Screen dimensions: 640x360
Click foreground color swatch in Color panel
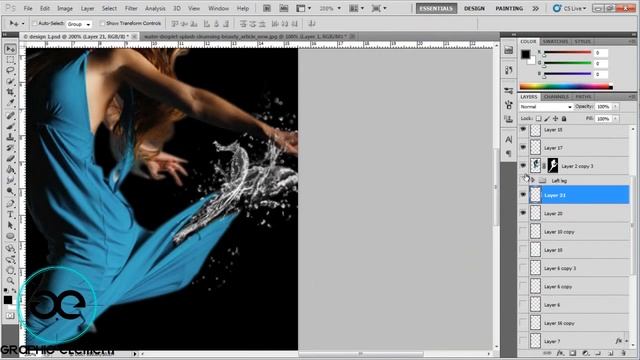pyautogui.click(x=525, y=54)
